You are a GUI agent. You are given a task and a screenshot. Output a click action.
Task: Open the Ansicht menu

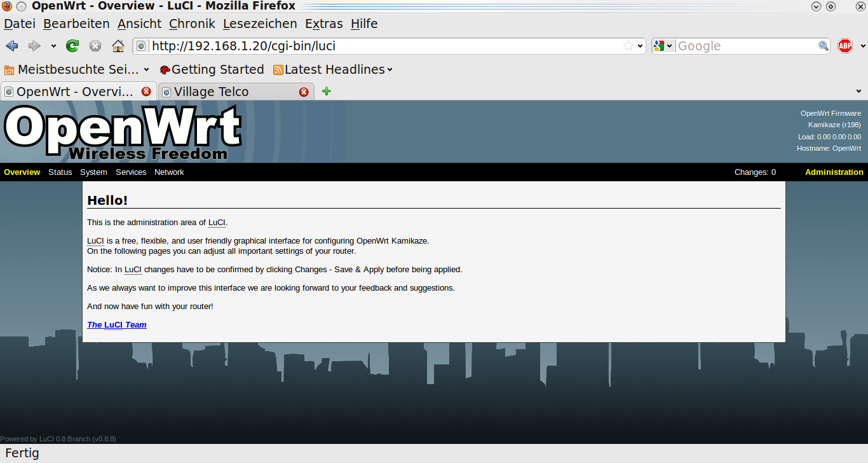pos(139,24)
